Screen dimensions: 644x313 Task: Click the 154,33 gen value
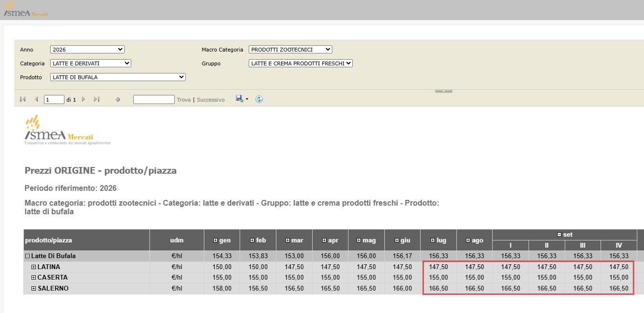pos(222,256)
